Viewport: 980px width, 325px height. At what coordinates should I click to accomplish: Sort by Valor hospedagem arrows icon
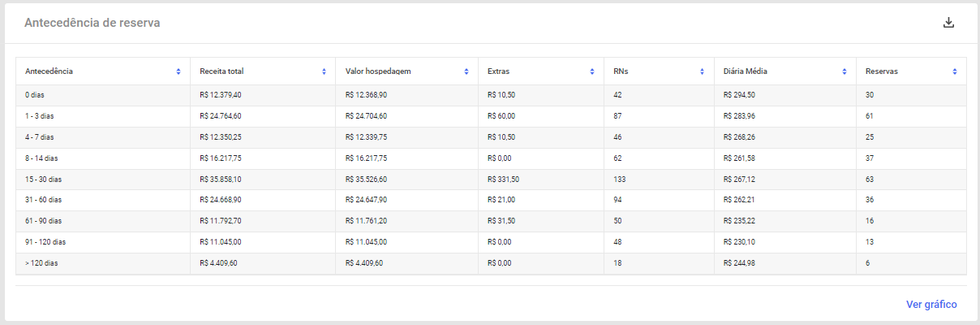click(466, 71)
